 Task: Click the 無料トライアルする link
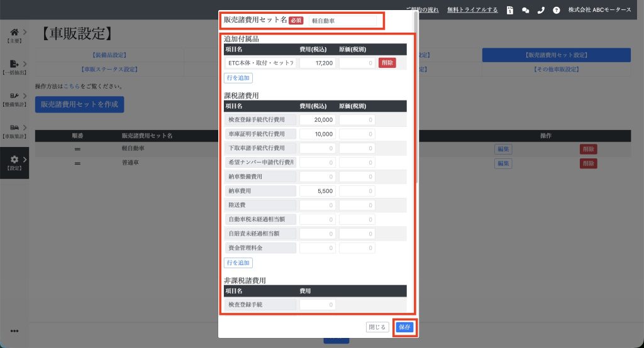[x=472, y=10]
